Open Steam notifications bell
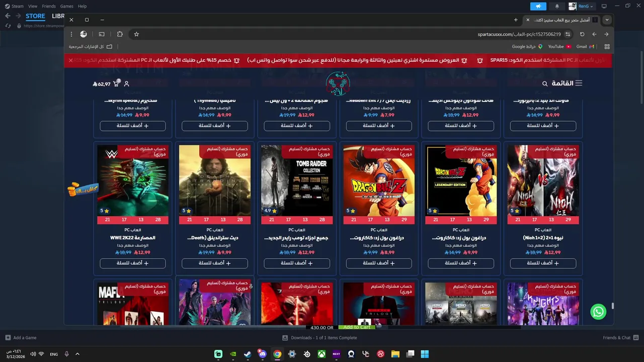644x362 pixels. (x=557, y=6)
